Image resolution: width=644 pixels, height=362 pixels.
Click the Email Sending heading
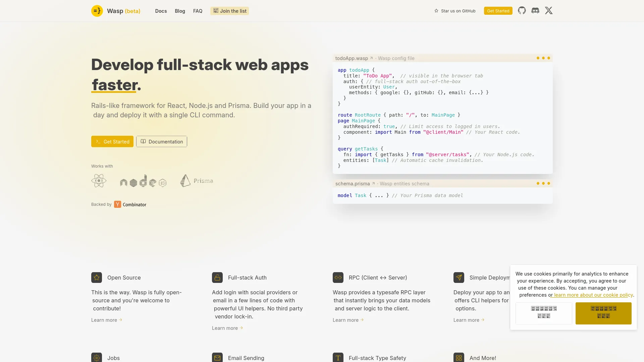tap(246, 358)
